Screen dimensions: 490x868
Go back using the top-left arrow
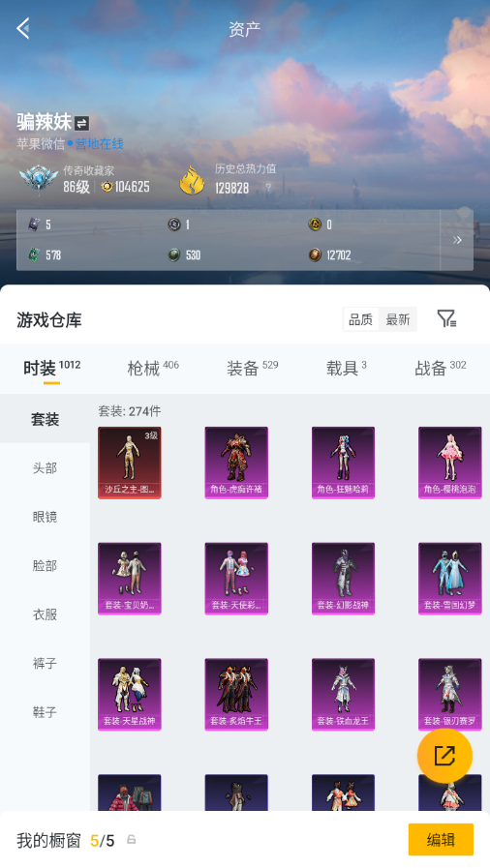click(23, 28)
